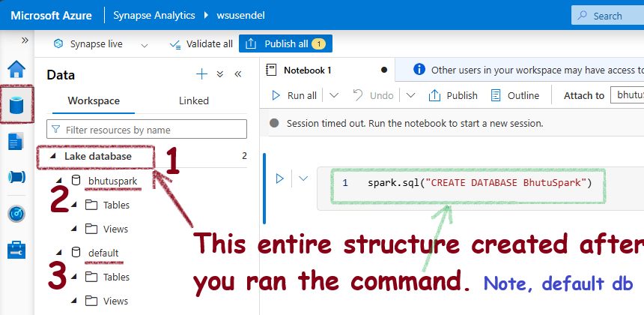Viewport: 644px width, 315px height.
Task: Open Synapse live mode dropdown arrow
Action: point(145,45)
